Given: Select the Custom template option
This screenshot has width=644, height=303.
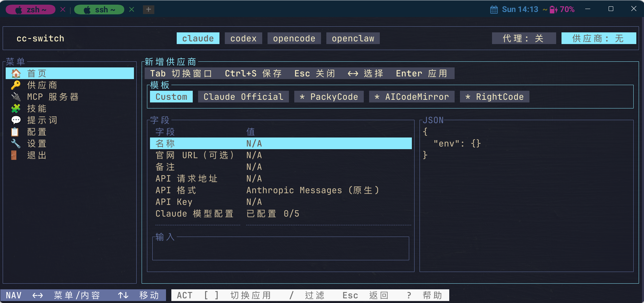Looking at the screenshot, I should tap(171, 96).
